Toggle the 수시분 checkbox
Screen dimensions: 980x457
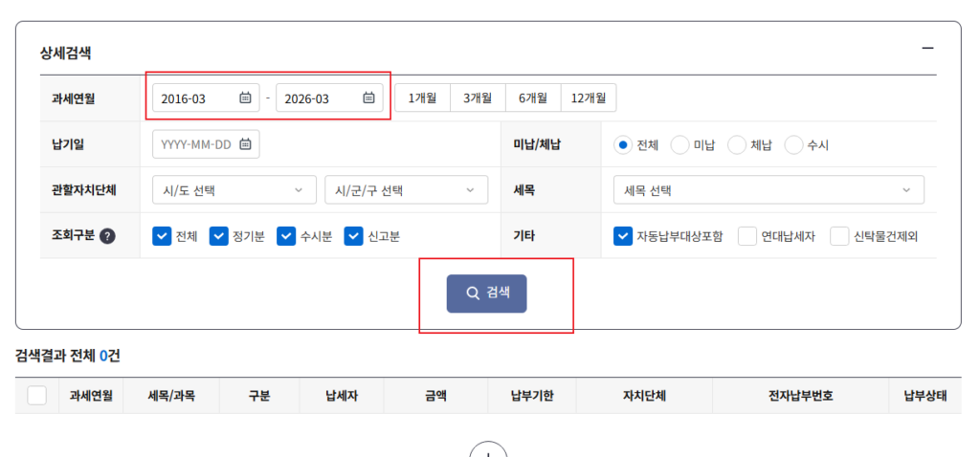coord(286,236)
